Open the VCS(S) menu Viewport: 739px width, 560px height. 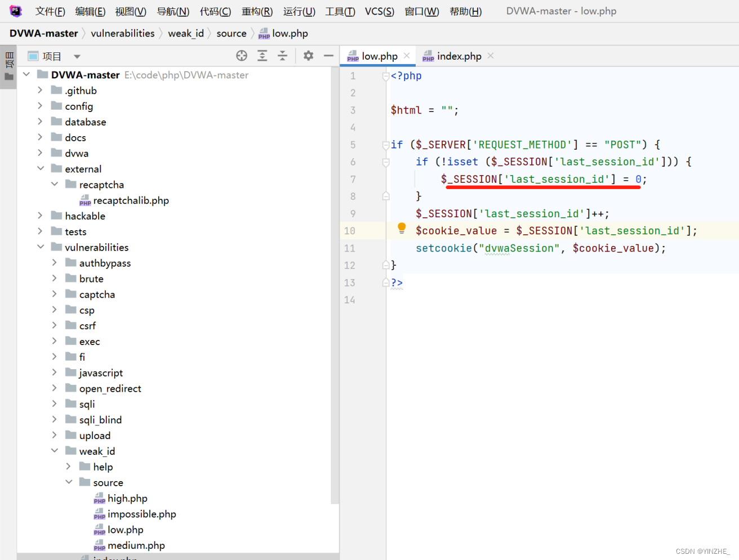click(380, 11)
